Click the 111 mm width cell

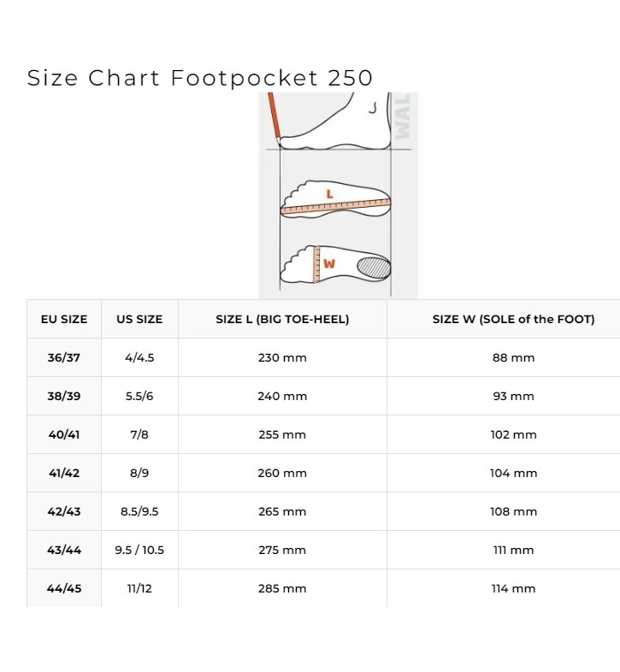(513, 550)
